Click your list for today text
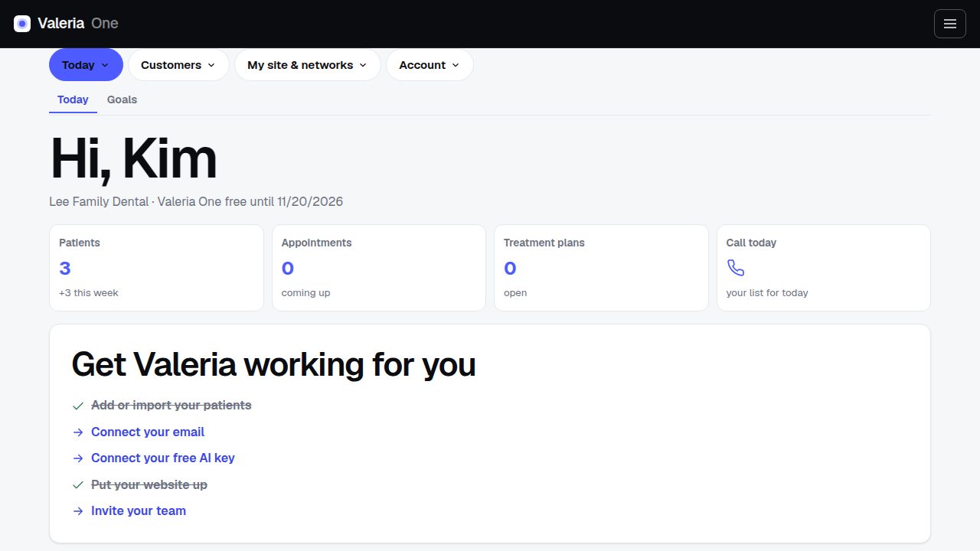The width and height of the screenshot is (980, 551). pyautogui.click(x=767, y=293)
